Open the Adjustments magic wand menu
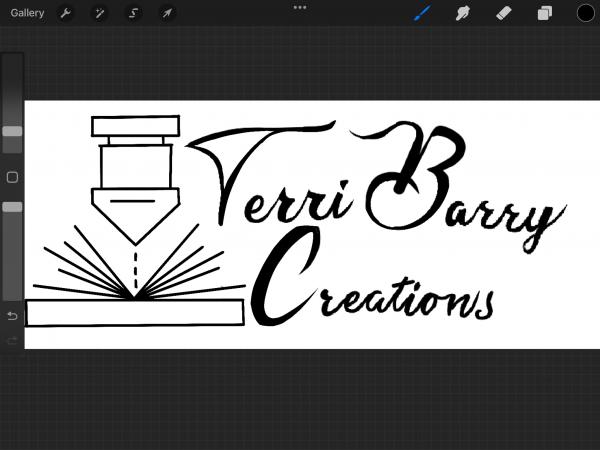Viewport: 600px width, 450px height. click(99, 13)
